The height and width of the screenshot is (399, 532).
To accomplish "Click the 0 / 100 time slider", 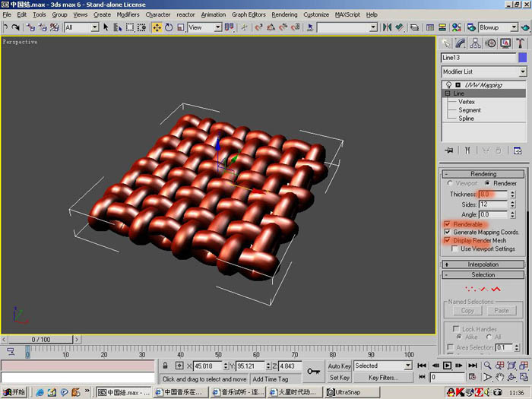I will coord(41,339).
